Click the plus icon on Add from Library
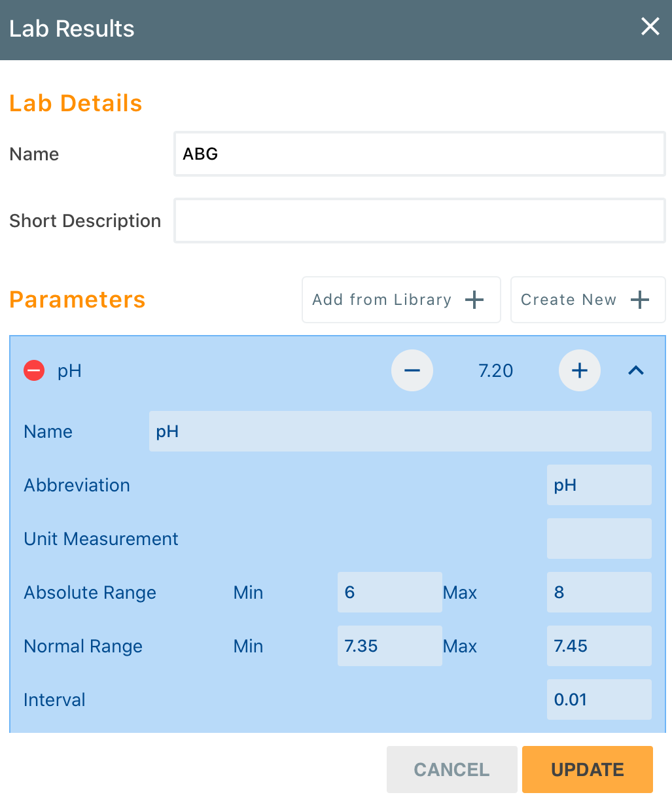672x797 pixels. point(474,300)
